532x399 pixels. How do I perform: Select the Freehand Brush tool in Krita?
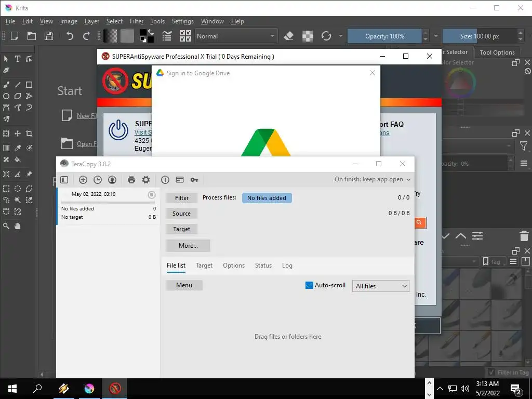[x=6, y=85]
